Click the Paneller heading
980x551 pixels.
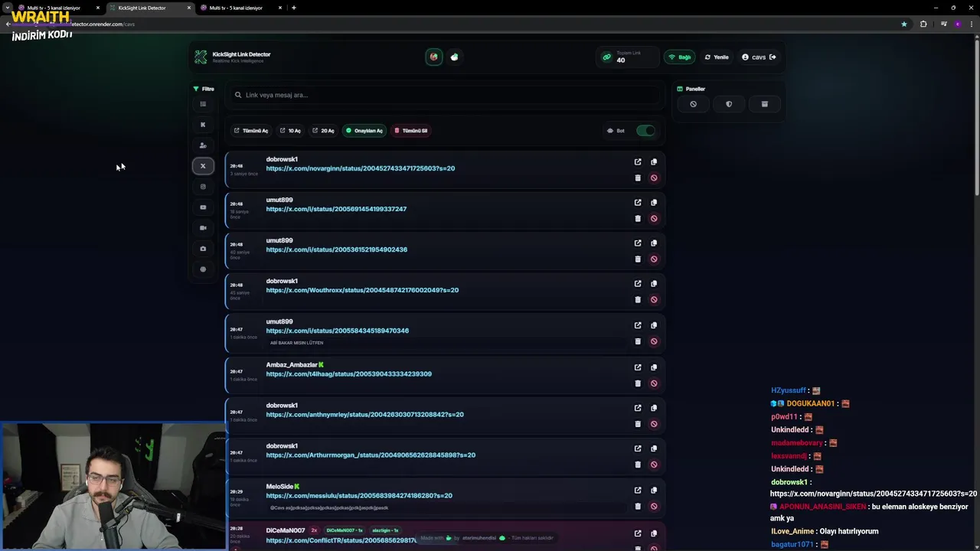[x=691, y=89]
